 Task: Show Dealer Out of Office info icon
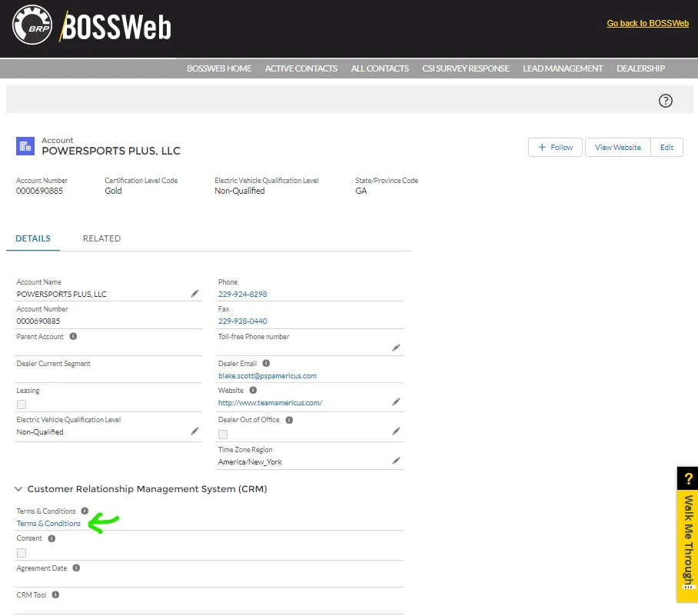click(289, 420)
